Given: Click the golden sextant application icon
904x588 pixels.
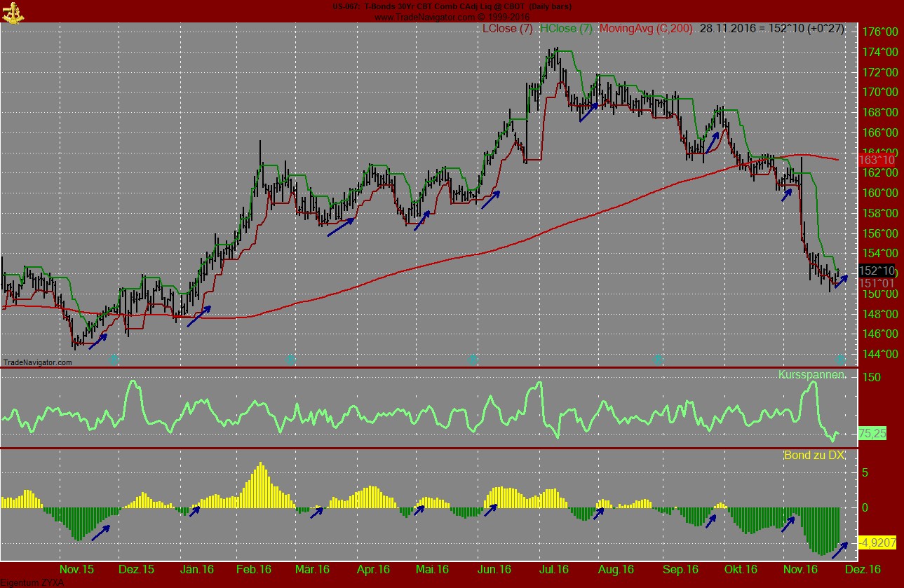Looking at the screenshot, I should tap(12, 11).
